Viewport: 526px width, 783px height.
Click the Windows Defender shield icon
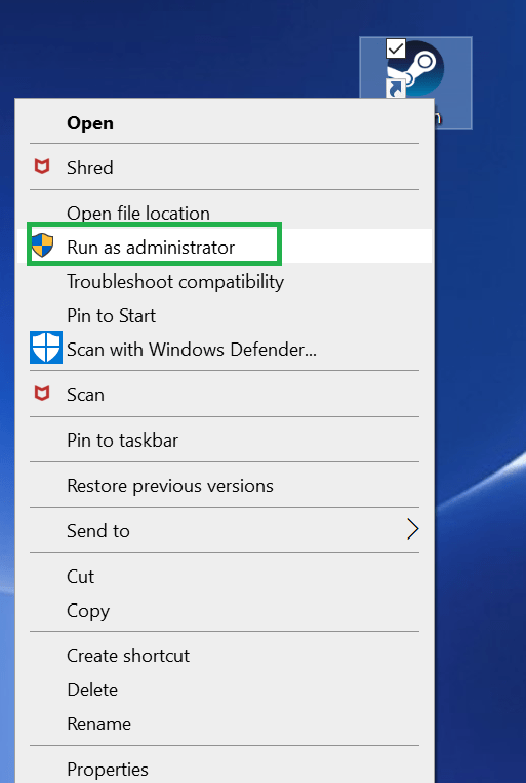[46, 347]
